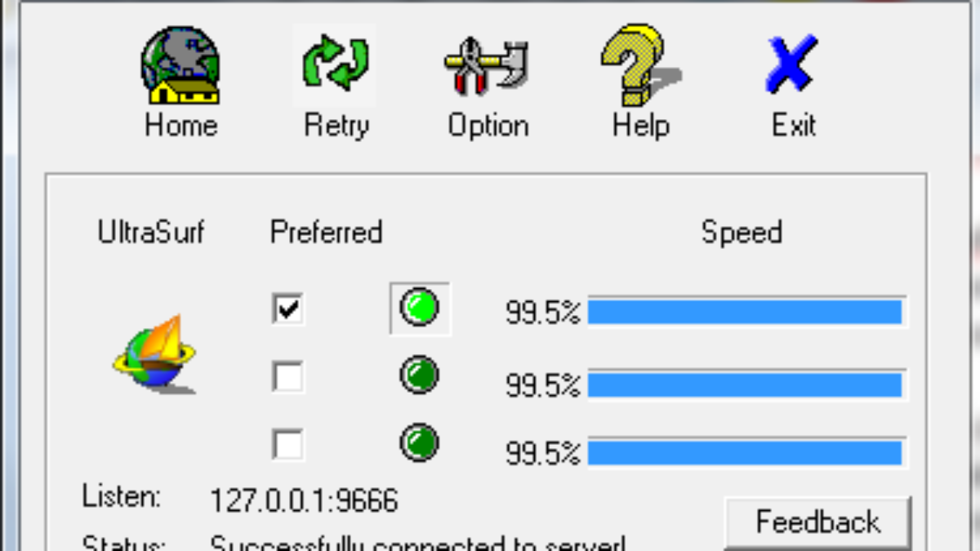Check the second Preferred server checkbox
This screenshot has height=551, width=980.
pos(288,377)
